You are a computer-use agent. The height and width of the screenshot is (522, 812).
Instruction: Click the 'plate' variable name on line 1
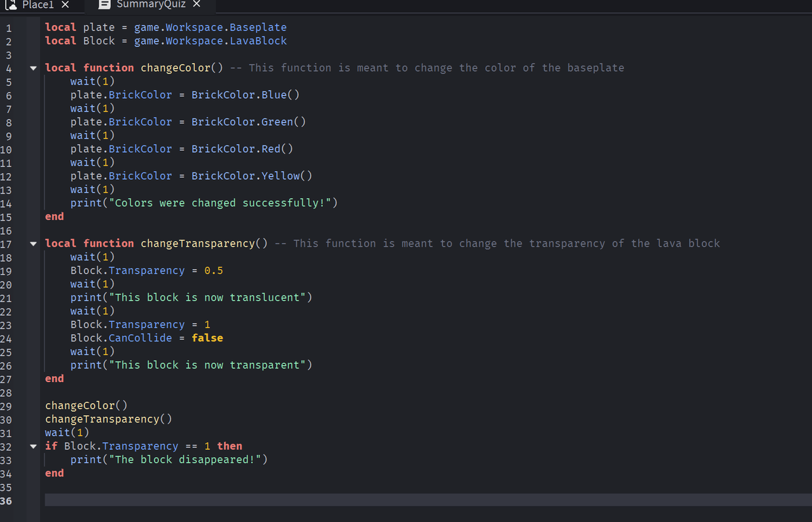[99, 28]
